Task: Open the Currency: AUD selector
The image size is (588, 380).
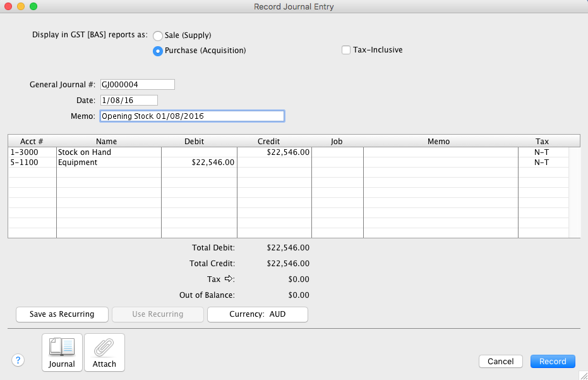Action: (258, 314)
